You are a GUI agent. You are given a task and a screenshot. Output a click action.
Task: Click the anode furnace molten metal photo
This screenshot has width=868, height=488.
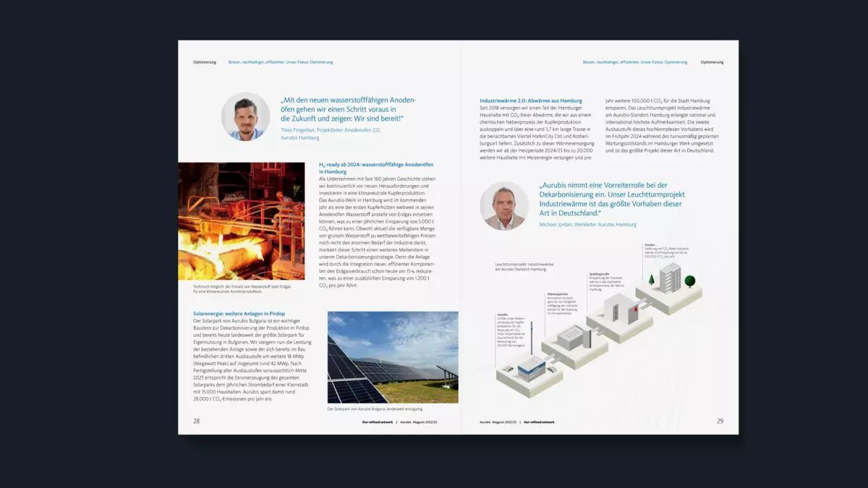[241, 221]
